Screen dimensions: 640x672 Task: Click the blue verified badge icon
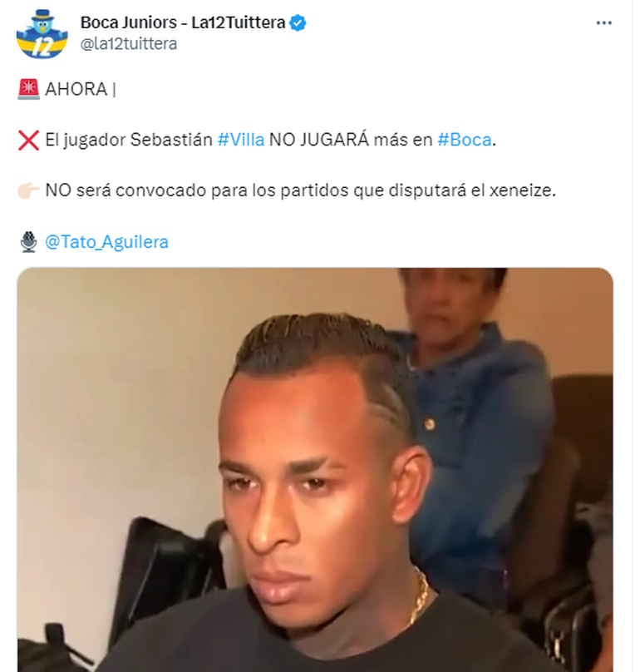pyautogui.click(x=298, y=22)
